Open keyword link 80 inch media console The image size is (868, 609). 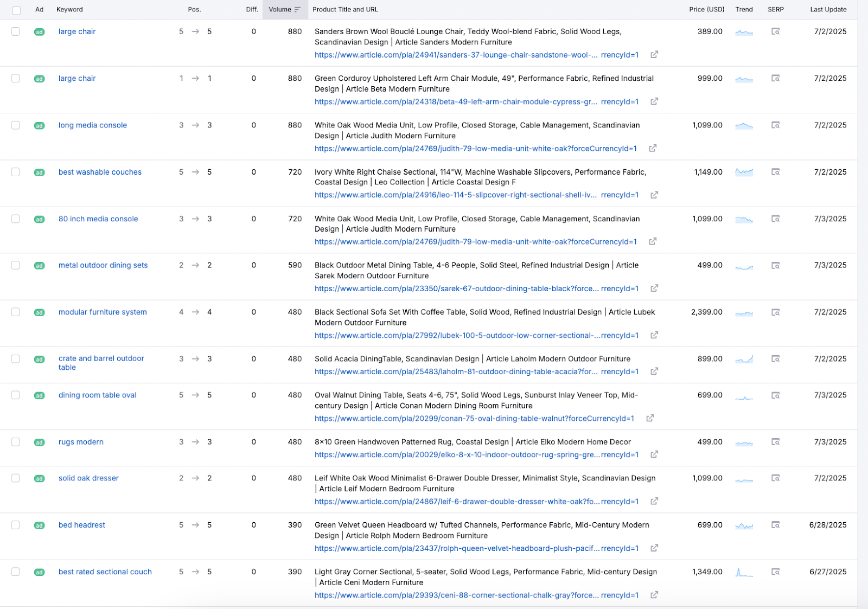[98, 219]
